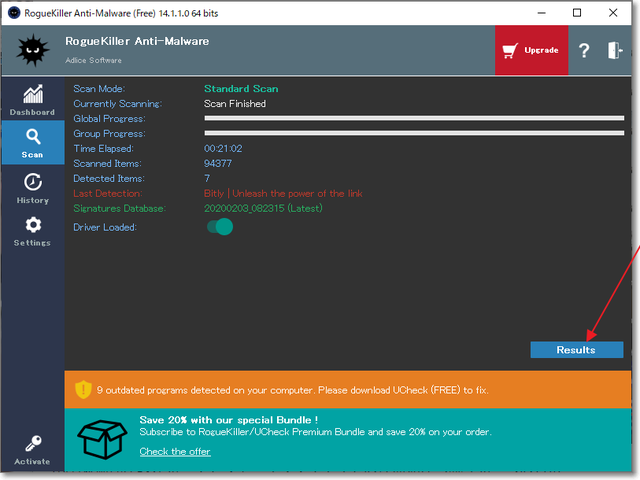This screenshot has height=480, width=640.
Task: Open the scan Results
Action: pyautogui.click(x=576, y=350)
